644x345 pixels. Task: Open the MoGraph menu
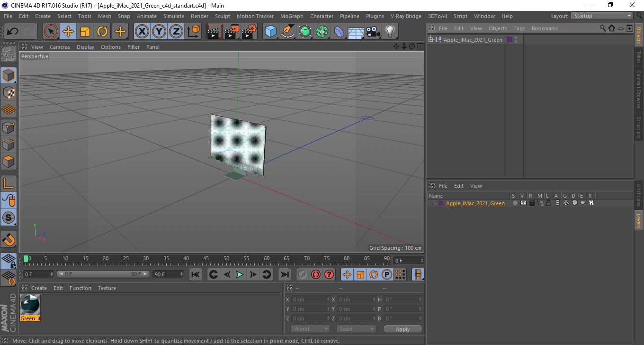[292, 16]
